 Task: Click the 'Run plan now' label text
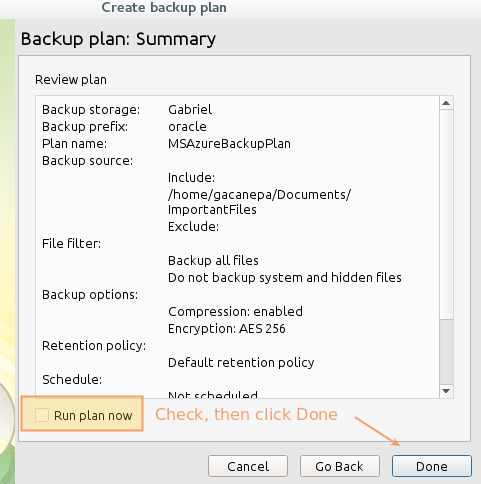(x=93, y=416)
